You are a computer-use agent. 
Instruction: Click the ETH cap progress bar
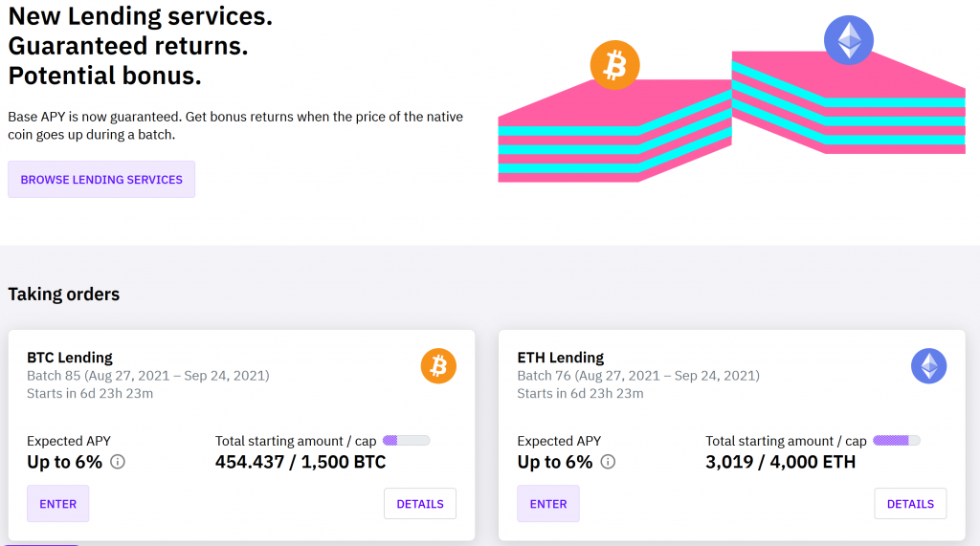pyautogui.click(x=897, y=441)
